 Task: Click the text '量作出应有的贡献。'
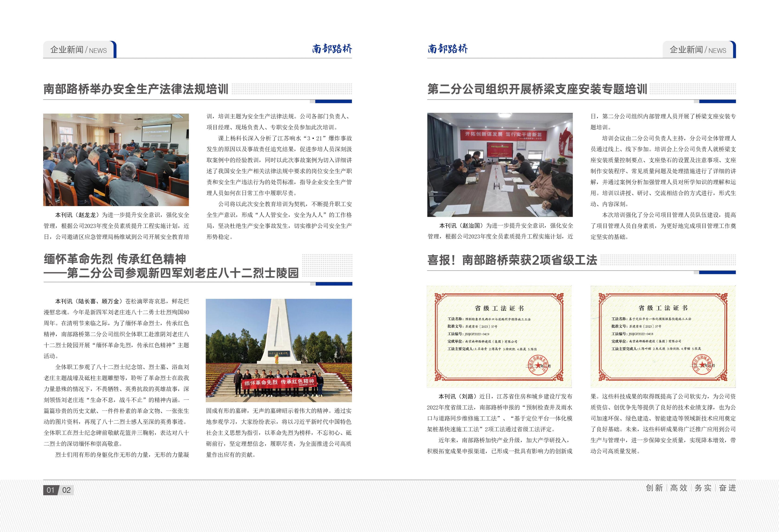[231, 455]
